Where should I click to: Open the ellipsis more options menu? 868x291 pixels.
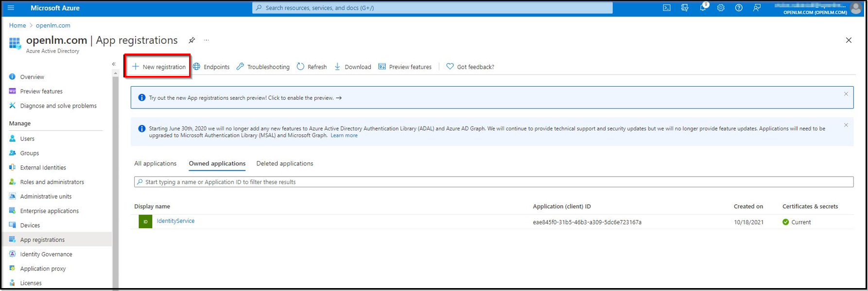click(x=207, y=40)
